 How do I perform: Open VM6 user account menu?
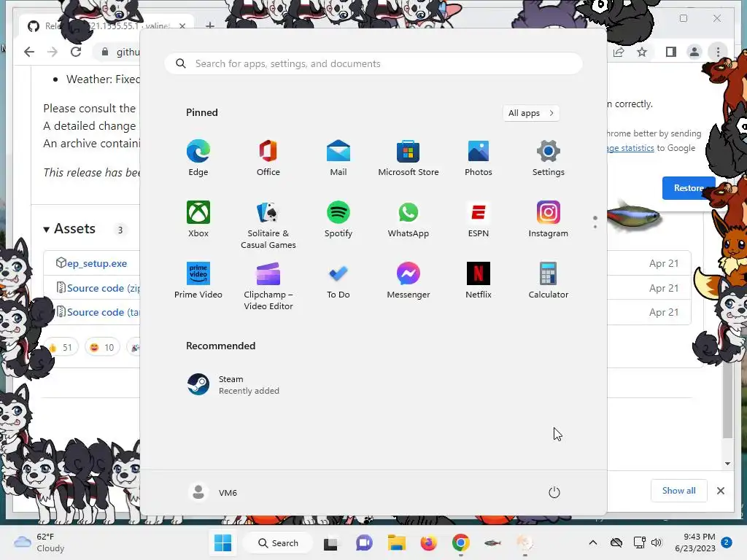coord(213,492)
